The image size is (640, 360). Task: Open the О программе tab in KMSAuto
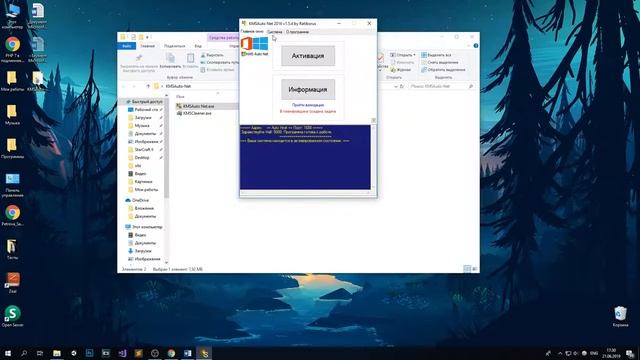tap(297, 32)
